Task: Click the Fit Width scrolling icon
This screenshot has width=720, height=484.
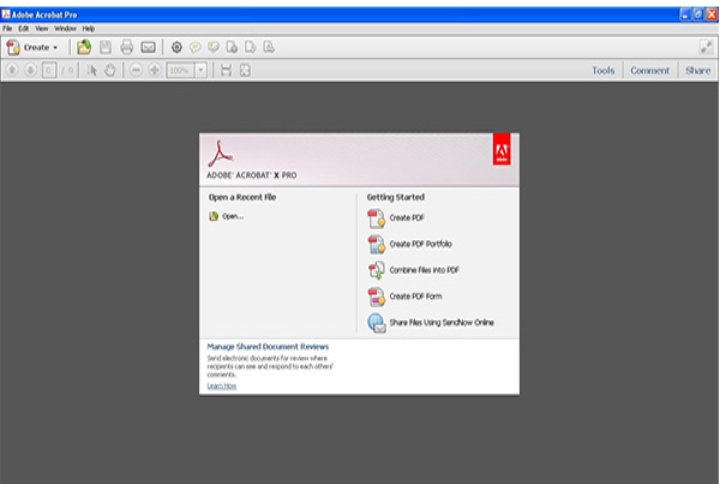Action: [x=226, y=70]
